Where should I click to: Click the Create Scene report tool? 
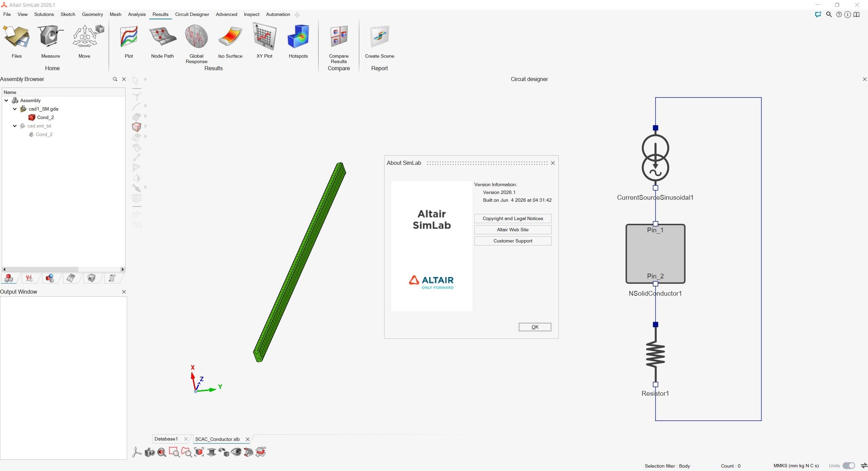point(379,41)
